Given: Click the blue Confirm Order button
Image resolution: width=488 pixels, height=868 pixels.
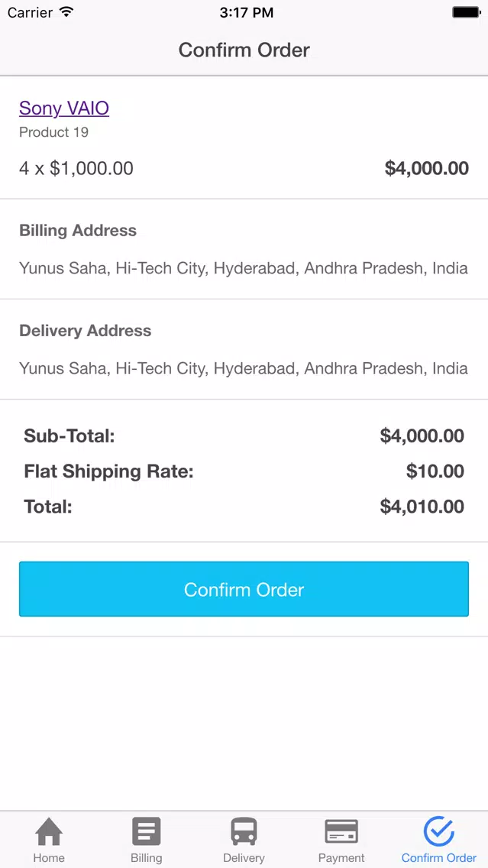Looking at the screenshot, I should 244,589.
